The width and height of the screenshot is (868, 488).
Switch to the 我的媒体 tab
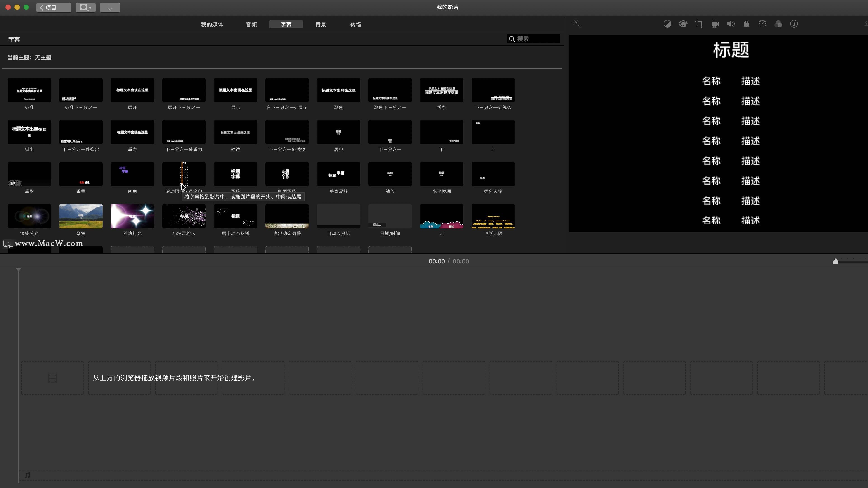click(x=212, y=24)
